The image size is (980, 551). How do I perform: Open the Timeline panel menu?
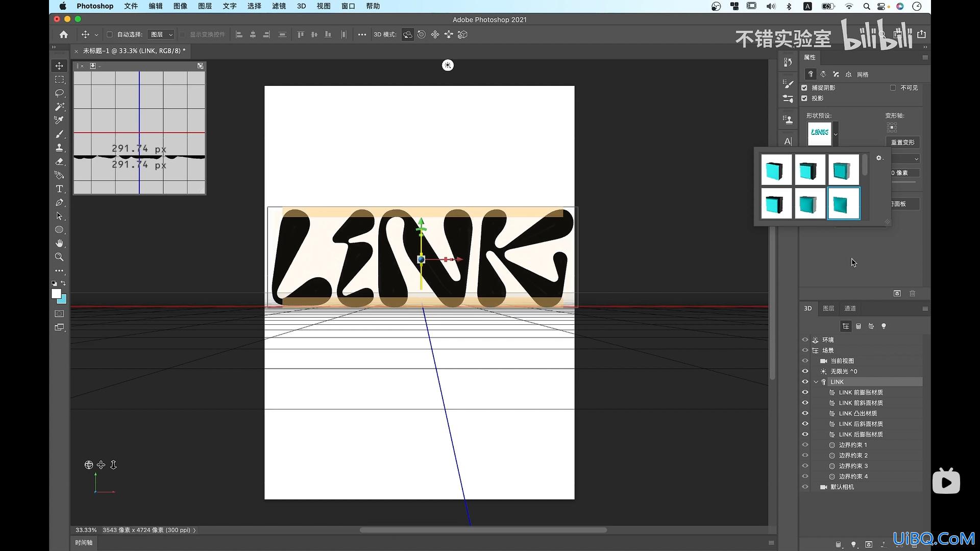tap(771, 542)
